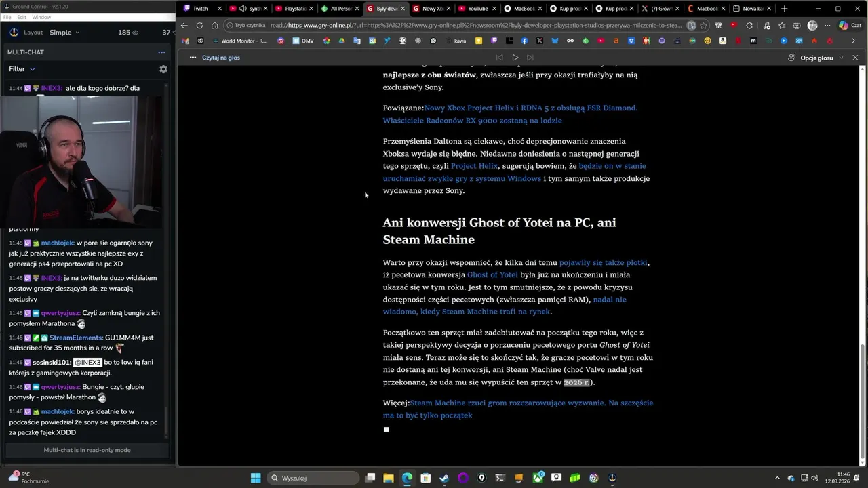Open Steam from the taskbar
Screen dimensions: 868x488
444,478
